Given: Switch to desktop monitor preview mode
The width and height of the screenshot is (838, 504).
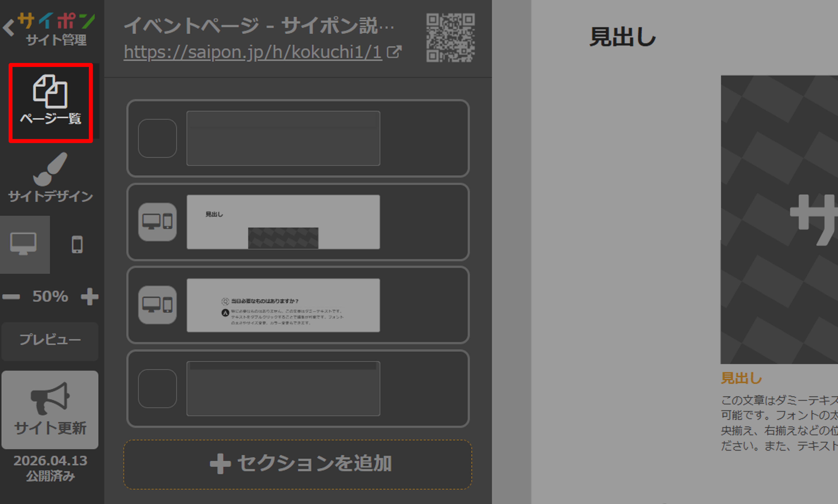Looking at the screenshot, I should (x=23, y=244).
